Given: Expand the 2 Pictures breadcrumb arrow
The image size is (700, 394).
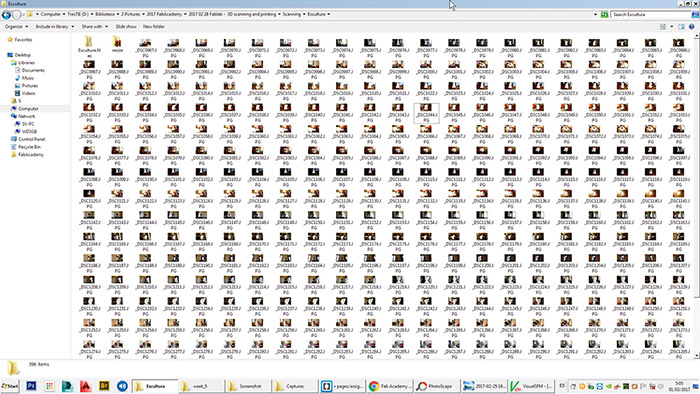Looking at the screenshot, I should click(x=143, y=14).
